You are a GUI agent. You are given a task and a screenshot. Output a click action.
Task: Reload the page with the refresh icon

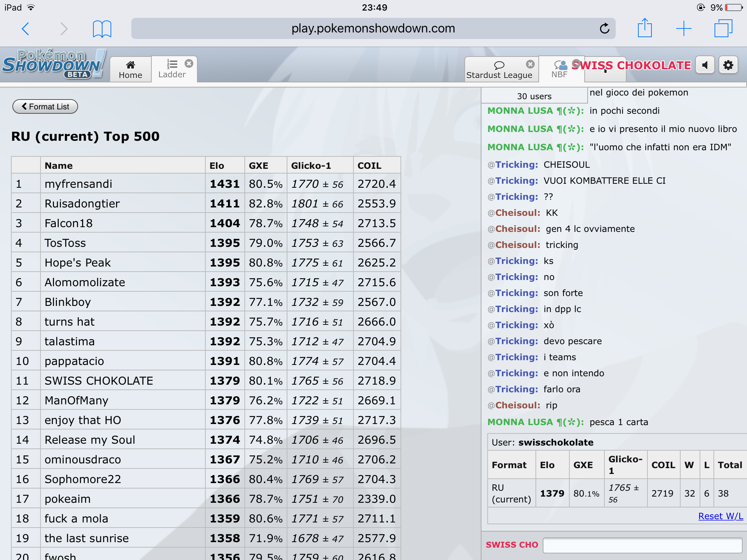604,28
